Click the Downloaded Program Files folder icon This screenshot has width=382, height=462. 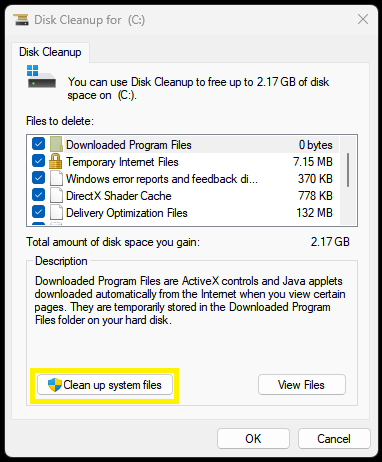pos(56,144)
